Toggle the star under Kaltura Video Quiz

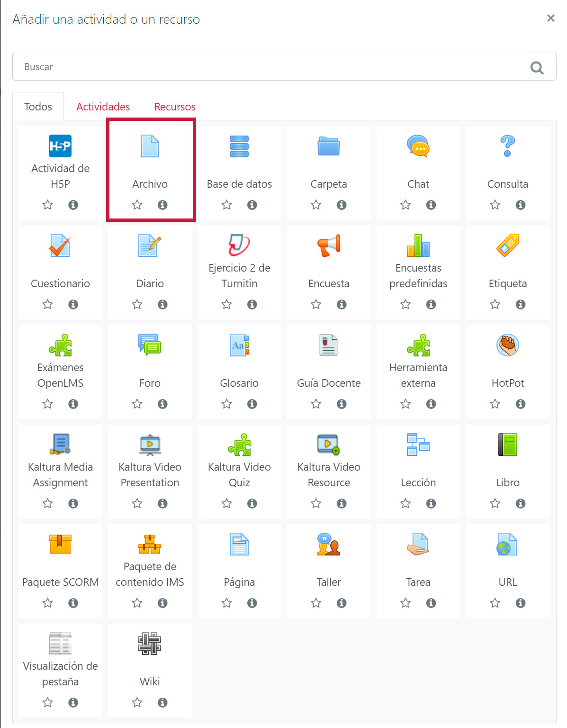[226, 503]
